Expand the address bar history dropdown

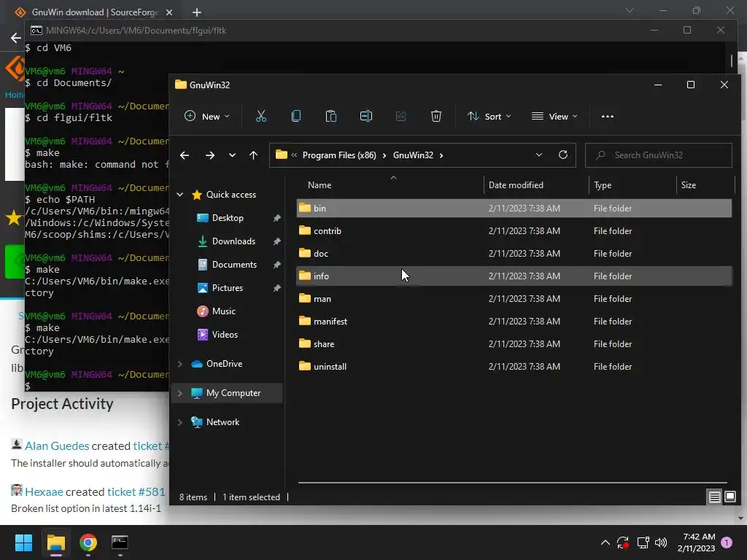pos(539,155)
